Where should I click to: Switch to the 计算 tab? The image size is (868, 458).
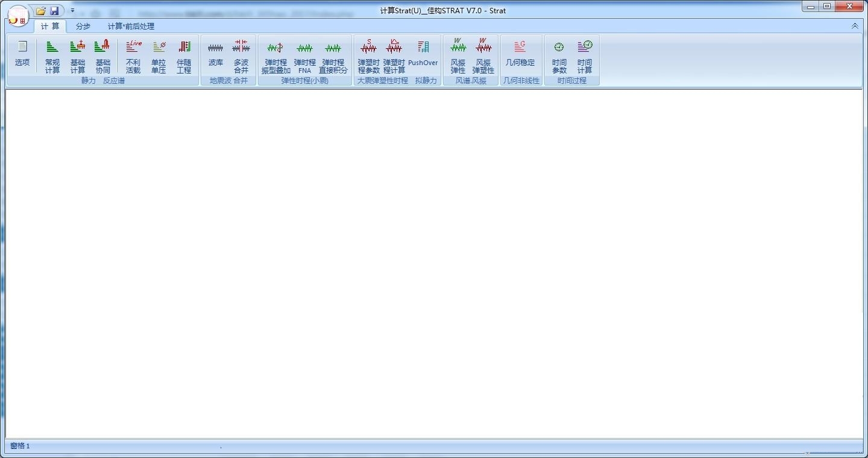pos(50,26)
